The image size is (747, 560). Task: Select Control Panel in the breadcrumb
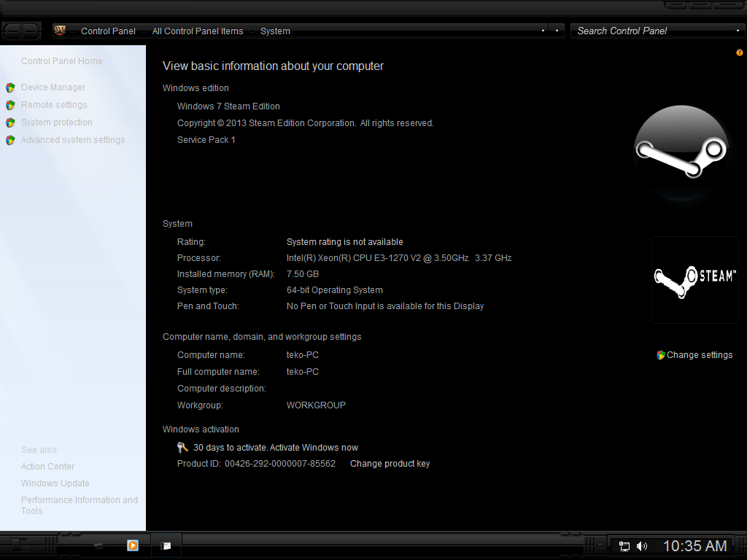[x=108, y=31]
